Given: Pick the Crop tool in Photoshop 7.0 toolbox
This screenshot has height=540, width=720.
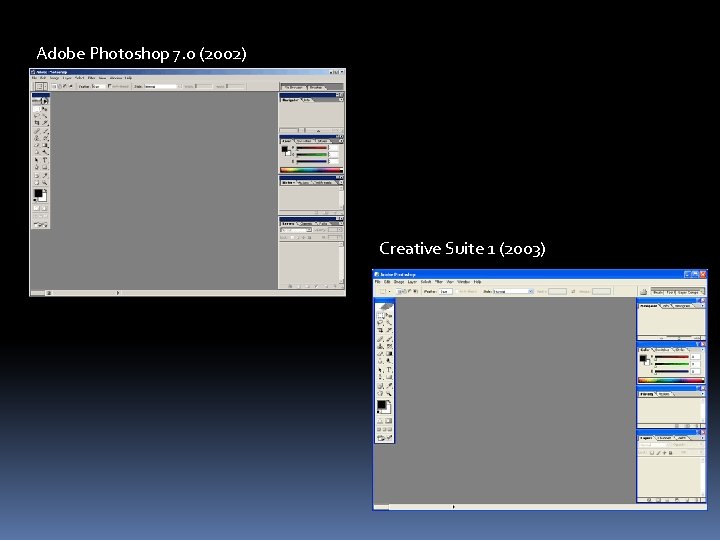Looking at the screenshot, I should [x=36, y=123].
